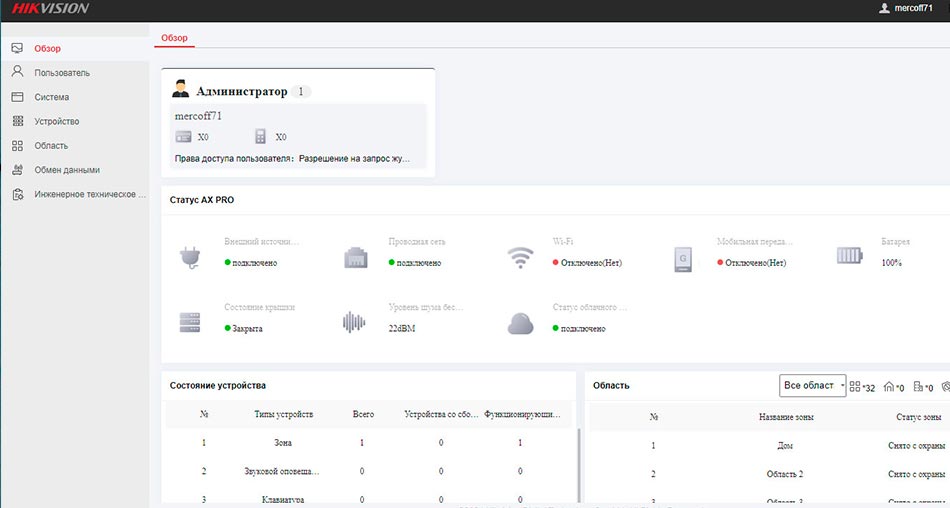Open the Все област dropdown
This screenshot has width=950, height=508.
coord(812,386)
